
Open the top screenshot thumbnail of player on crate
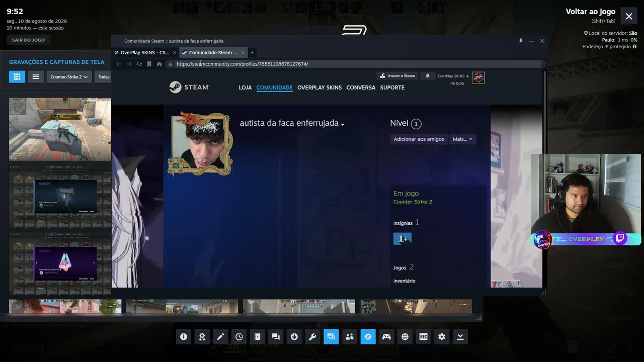(60, 129)
